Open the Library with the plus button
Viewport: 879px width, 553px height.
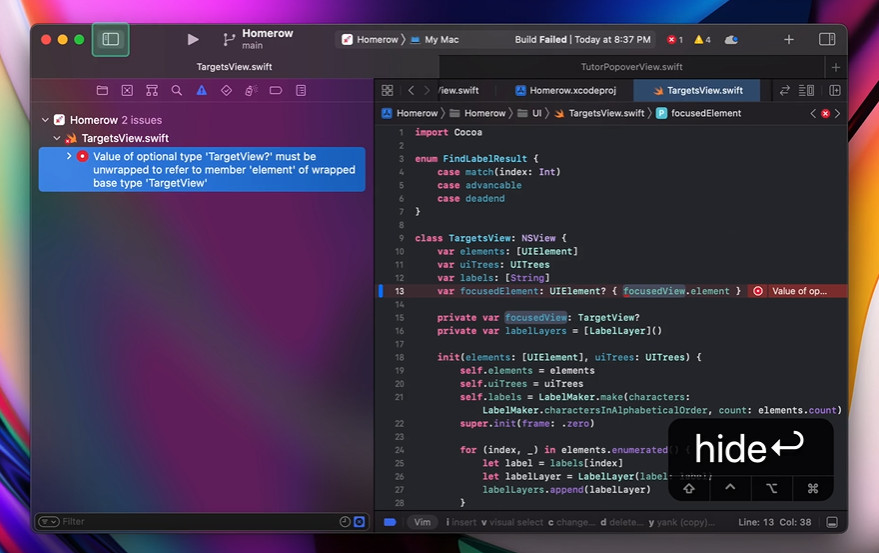click(789, 39)
